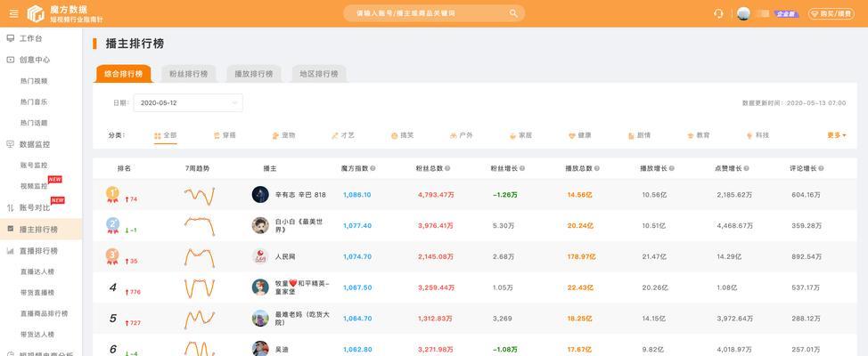Viewport: 868px width, 356px height.
Task: Click the 魔方数据 cube logo
Action: point(36,14)
